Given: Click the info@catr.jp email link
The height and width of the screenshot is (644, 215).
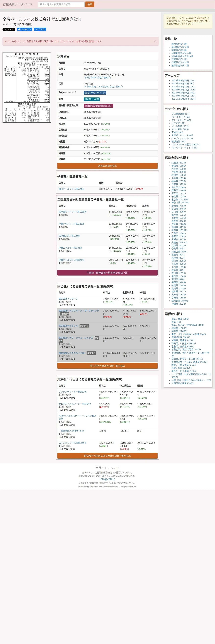Looking at the screenshot, I should coord(107,479).
